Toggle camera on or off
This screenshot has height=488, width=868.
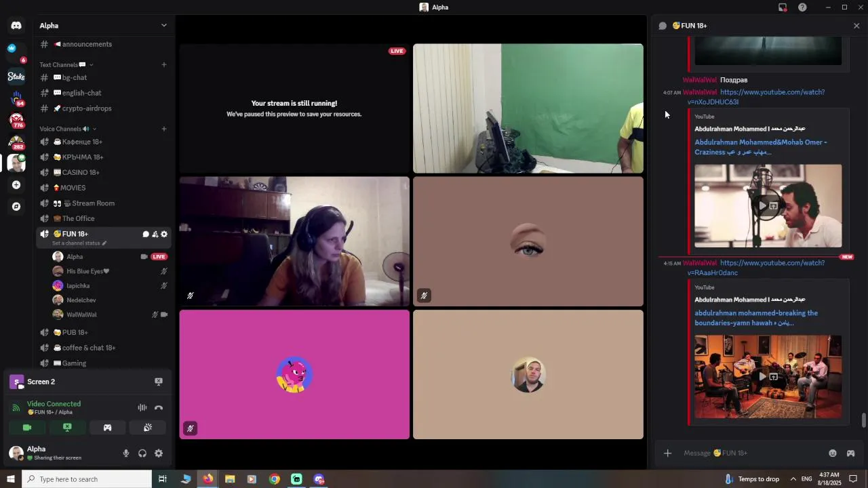pyautogui.click(x=27, y=428)
